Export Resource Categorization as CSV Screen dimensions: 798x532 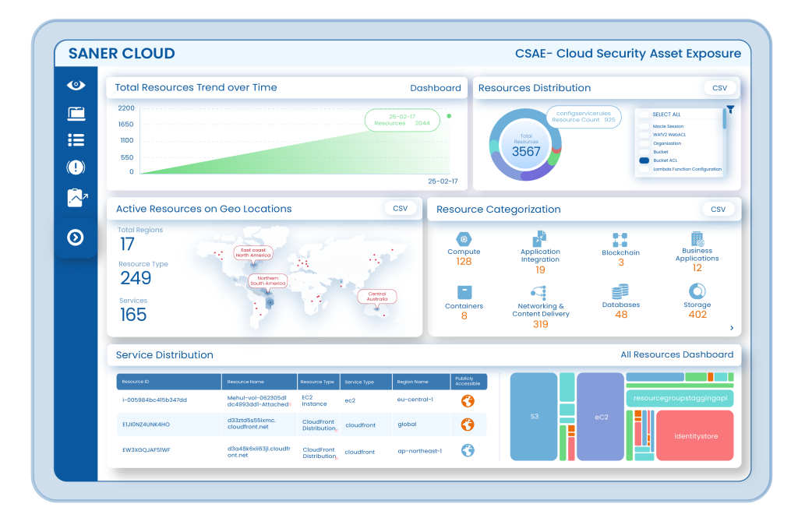[x=718, y=209]
